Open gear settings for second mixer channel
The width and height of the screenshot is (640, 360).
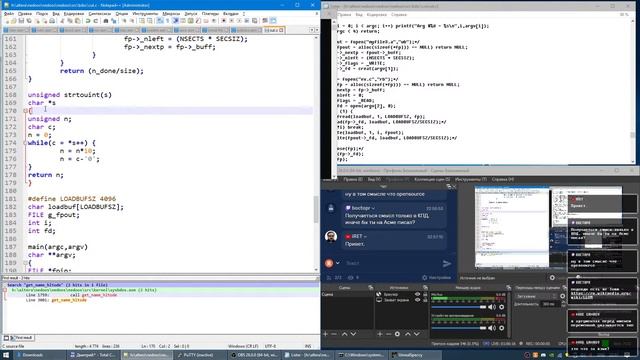[x=502, y=328]
